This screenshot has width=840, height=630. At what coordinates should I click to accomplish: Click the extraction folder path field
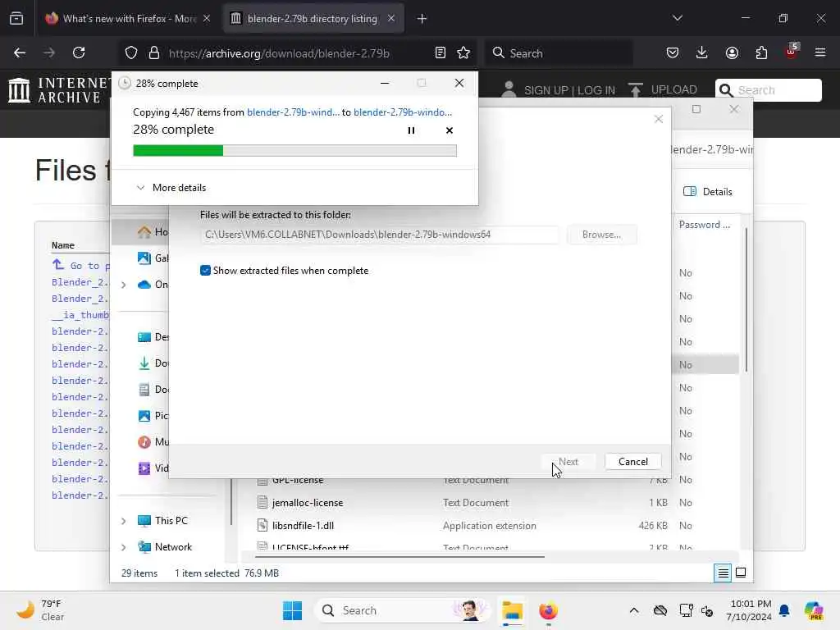[379, 235]
